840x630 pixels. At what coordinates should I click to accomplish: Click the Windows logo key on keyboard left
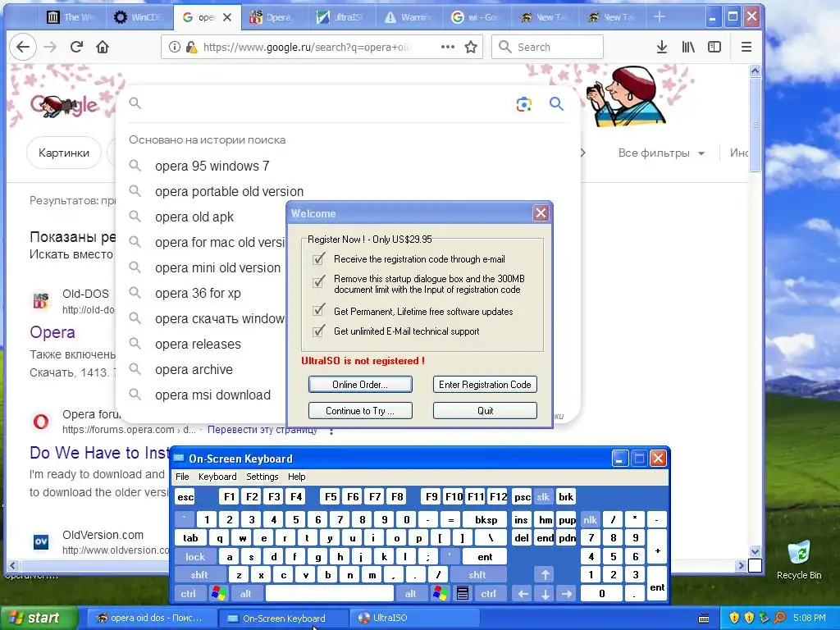click(x=219, y=594)
